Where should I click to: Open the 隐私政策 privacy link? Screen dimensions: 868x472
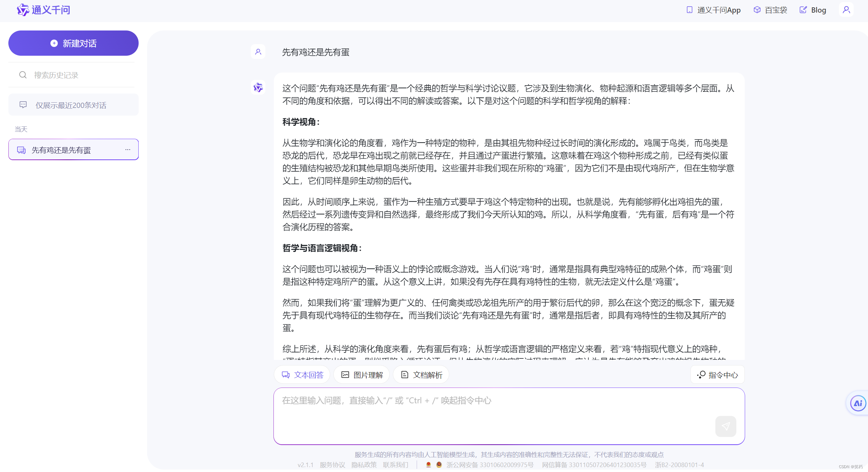(x=364, y=465)
